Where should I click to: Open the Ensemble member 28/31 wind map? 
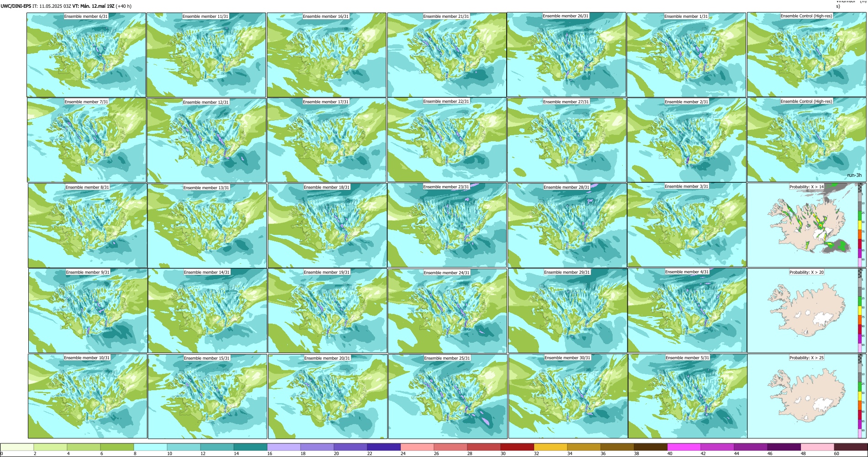(567, 226)
